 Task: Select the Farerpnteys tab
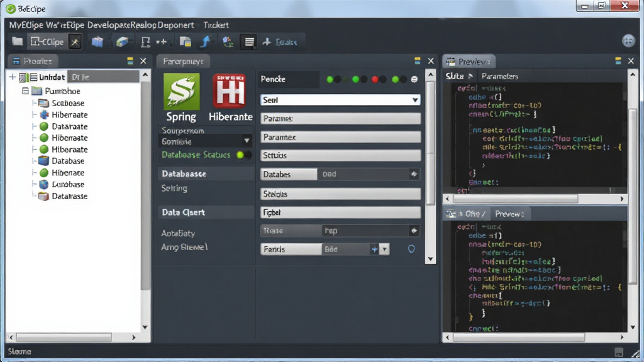coord(183,61)
